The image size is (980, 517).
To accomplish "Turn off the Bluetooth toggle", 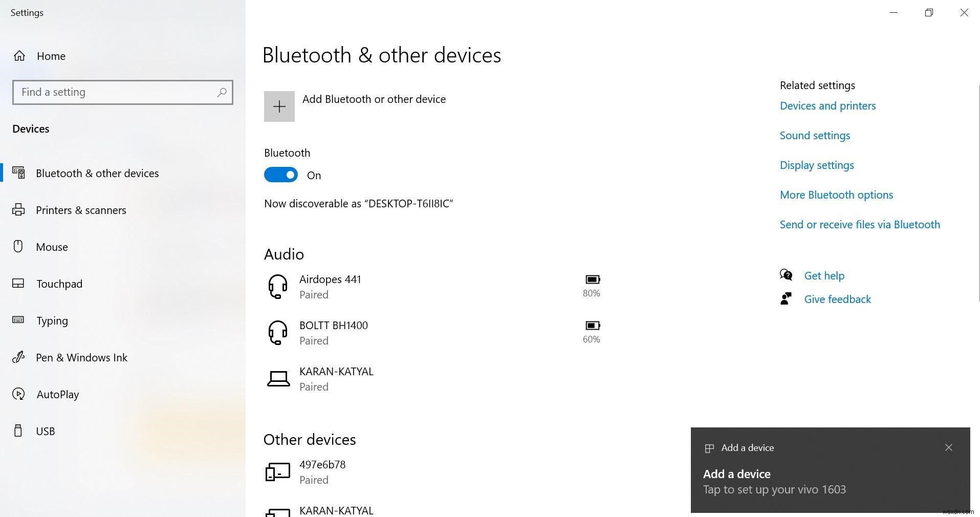I will click(280, 175).
